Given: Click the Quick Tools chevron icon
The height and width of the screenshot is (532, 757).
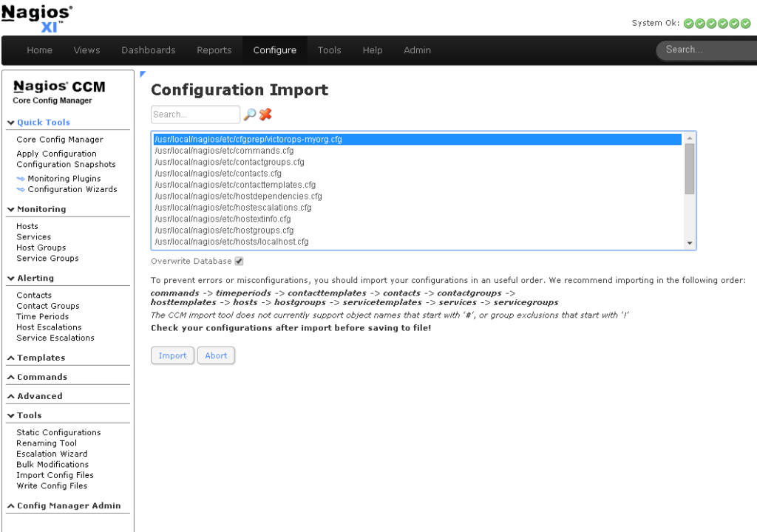Looking at the screenshot, I should (x=9, y=122).
